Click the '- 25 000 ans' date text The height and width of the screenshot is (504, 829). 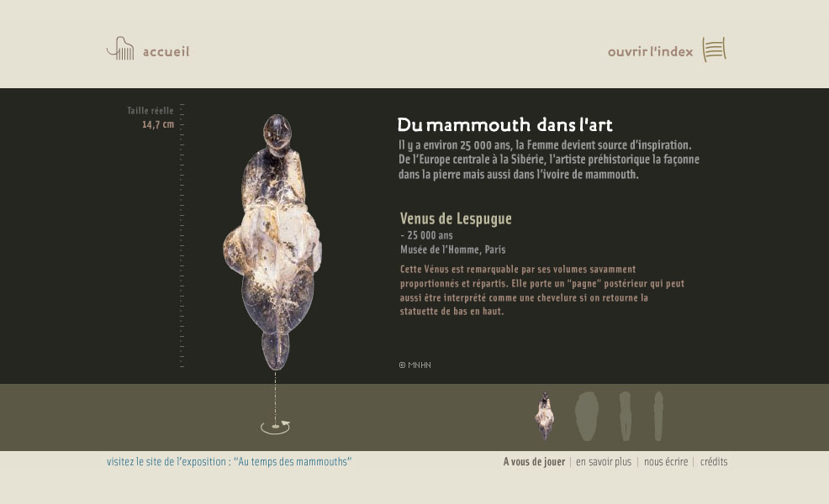(x=426, y=236)
